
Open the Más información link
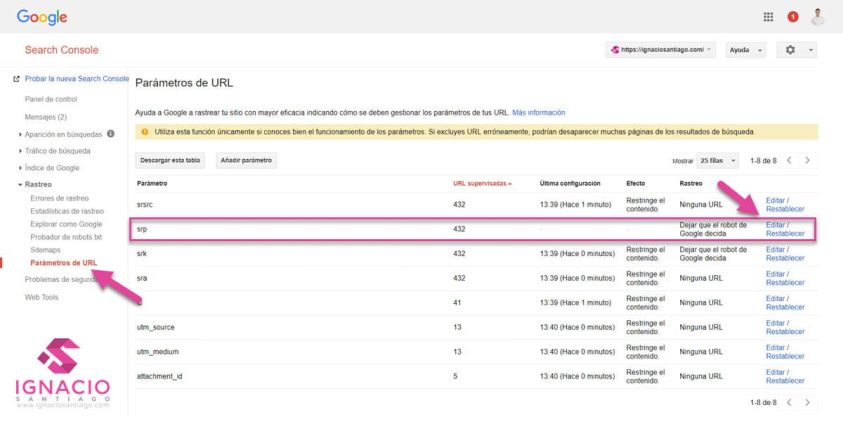pyautogui.click(x=539, y=113)
